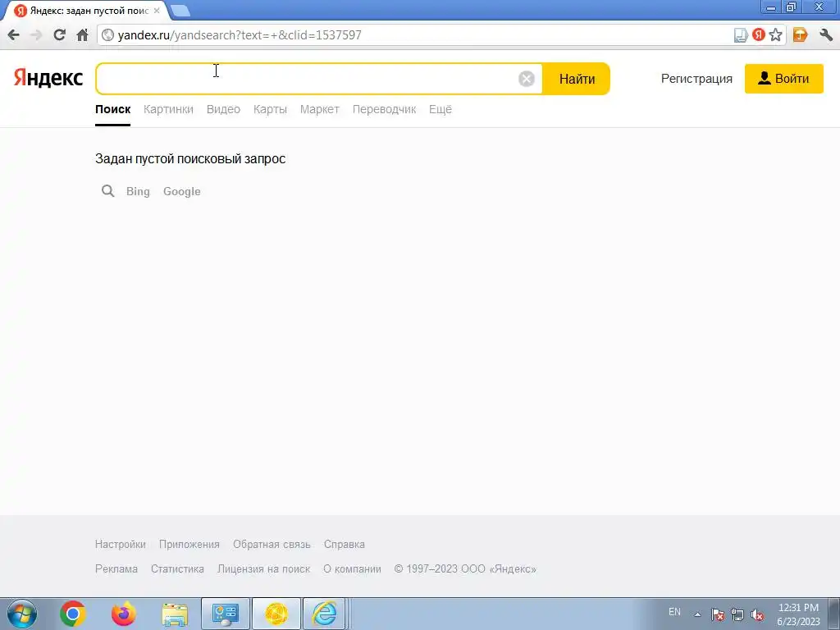Open the Ещё more services menu
The width and height of the screenshot is (840, 630).
[441, 109]
